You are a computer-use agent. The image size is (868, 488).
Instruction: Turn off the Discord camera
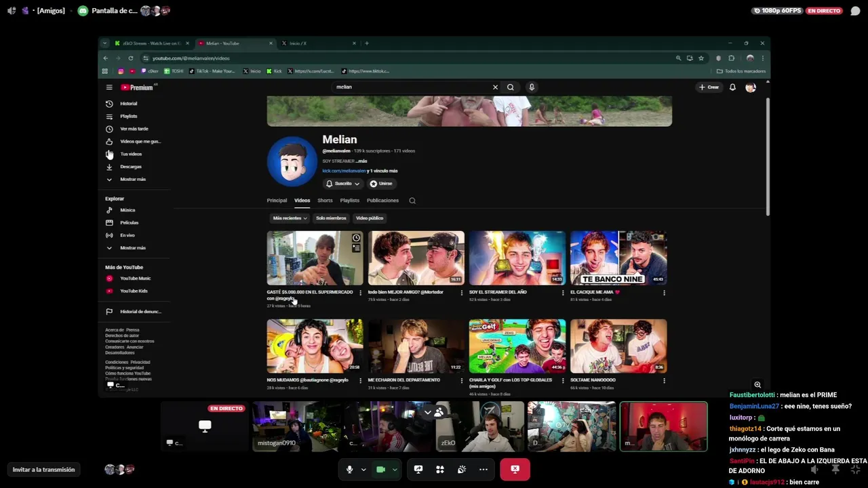(x=380, y=469)
